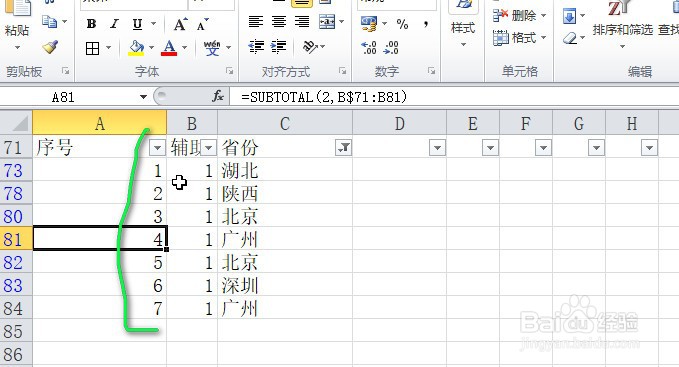679x367 pixels.
Task: Click the Format Painter brush icon
Action: click(x=51, y=47)
